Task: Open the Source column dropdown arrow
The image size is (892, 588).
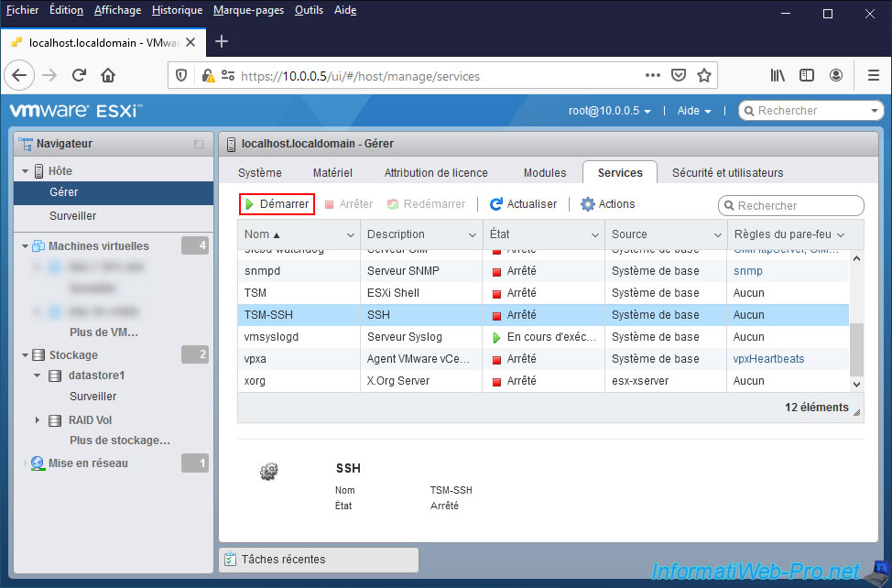Action: (x=718, y=234)
